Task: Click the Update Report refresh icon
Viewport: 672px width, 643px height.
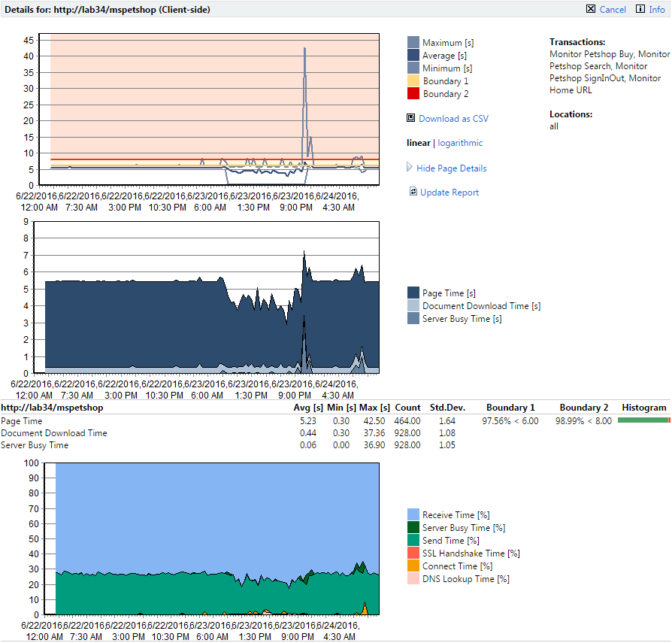Action: point(413,192)
